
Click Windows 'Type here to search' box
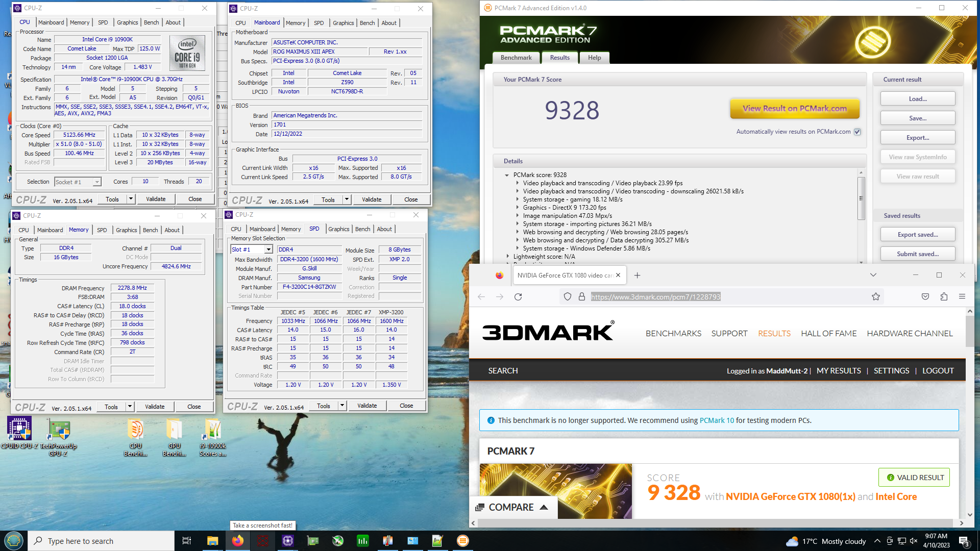101,541
